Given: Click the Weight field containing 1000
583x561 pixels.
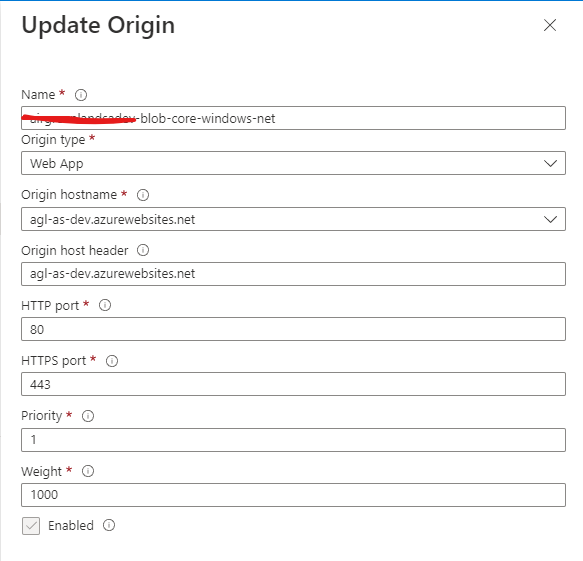Looking at the screenshot, I should coord(293,495).
